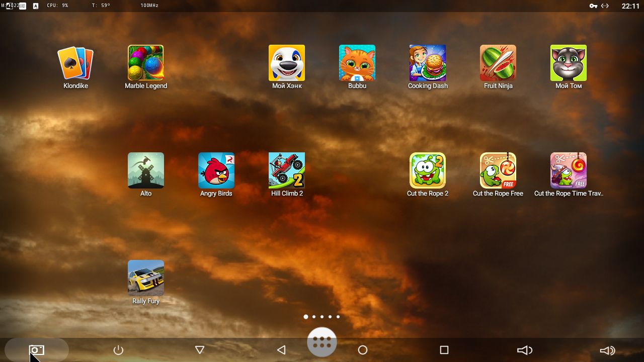Jump to the fifth home screen page dot
Viewport: 644px width, 362px height.
pos(338,317)
